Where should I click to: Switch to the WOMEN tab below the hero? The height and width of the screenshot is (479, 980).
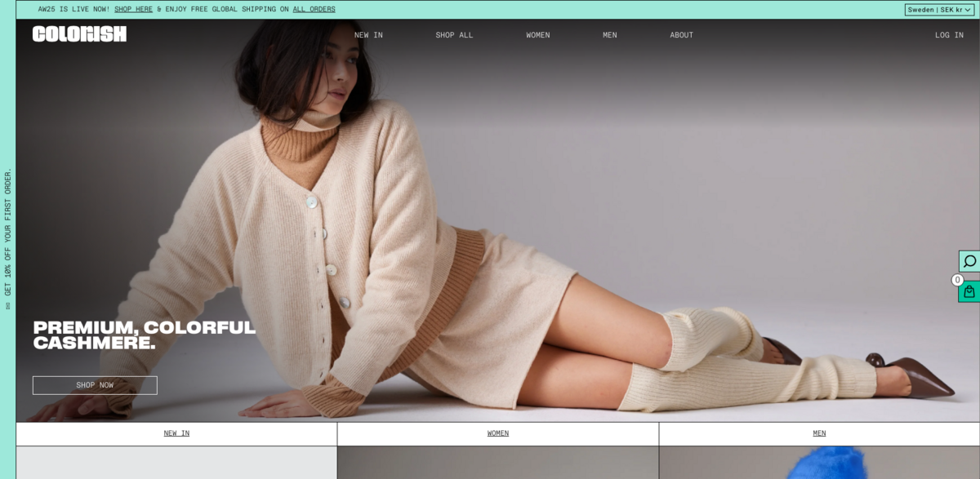(497, 433)
